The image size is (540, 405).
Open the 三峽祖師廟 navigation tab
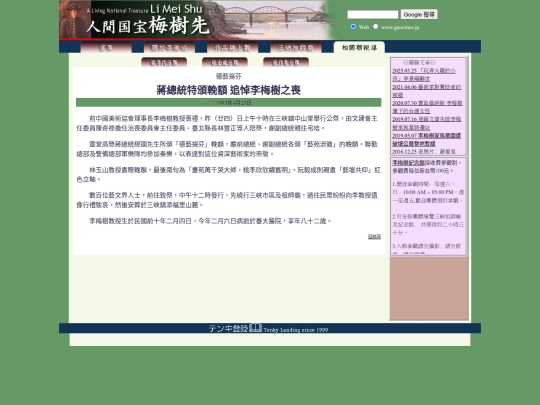pos(296,48)
